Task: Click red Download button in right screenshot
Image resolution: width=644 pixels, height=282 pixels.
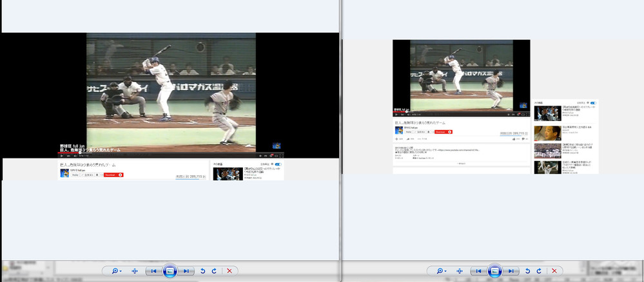Action: [x=443, y=131]
